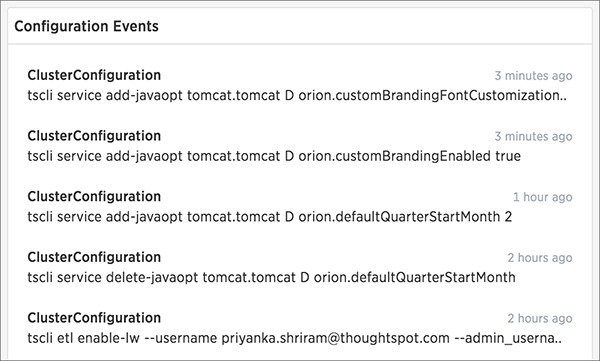Click the second '3 minutes ago' timestamp
This screenshot has width=600, height=361.
[x=533, y=136]
